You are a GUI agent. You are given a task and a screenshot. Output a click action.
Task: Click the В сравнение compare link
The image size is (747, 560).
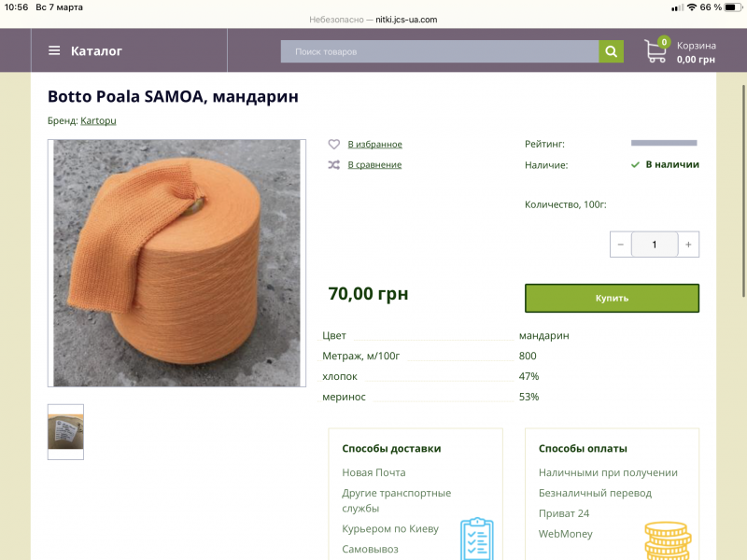tap(375, 165)
